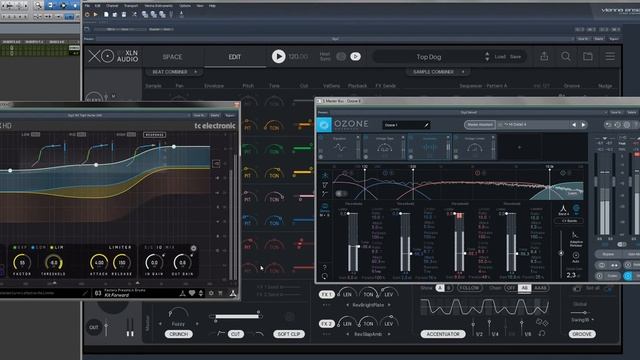Click Load in XO preset bar
640x360 pixels.
pyautogui.click(x=500, y=57)
